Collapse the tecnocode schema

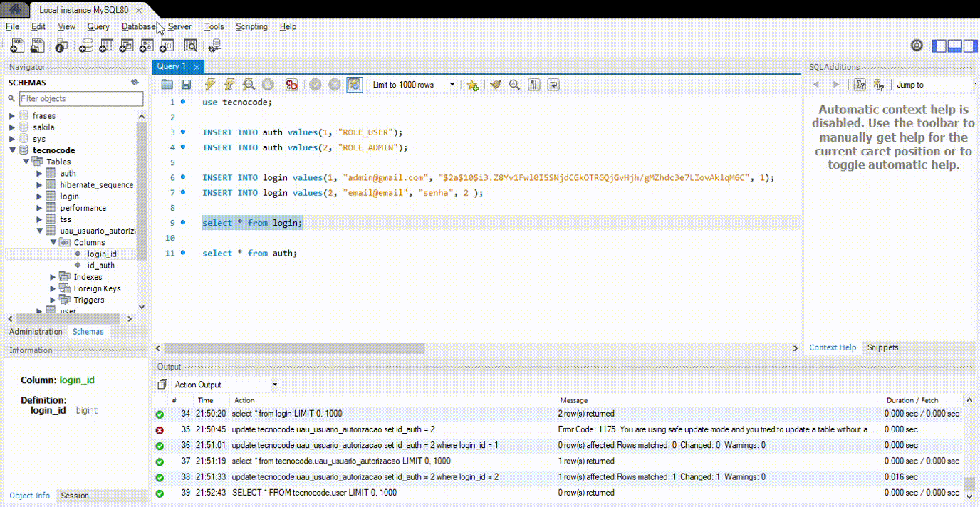pyautogui.click(x=12, y=150)
